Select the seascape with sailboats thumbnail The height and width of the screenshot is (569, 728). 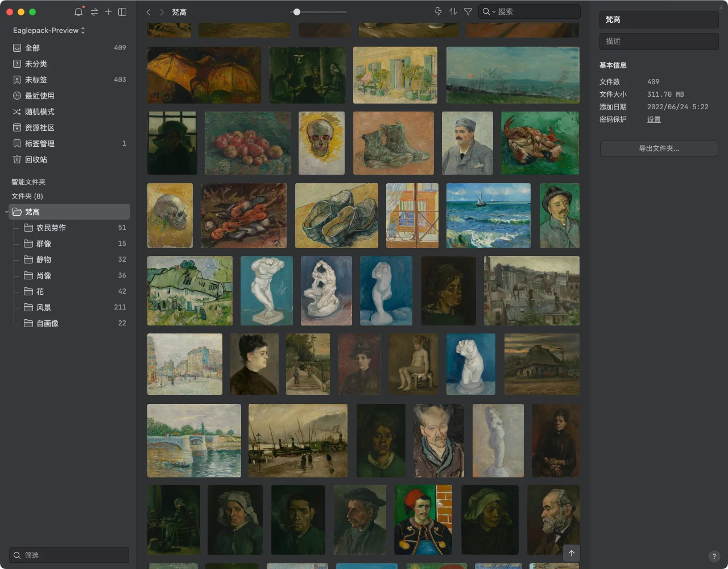point(489,216)
